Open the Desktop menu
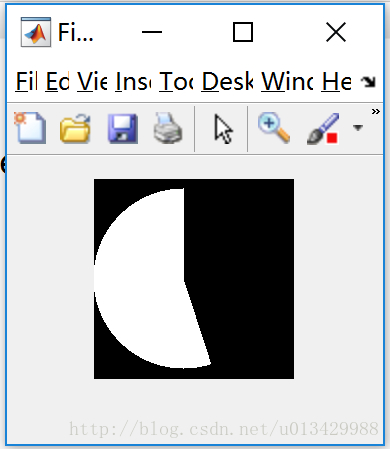Viewport: 390px width, 449px height. pos(228,82)
